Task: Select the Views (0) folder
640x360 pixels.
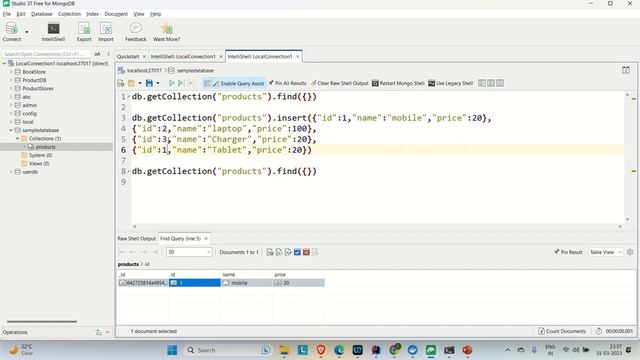Action: (x=39, y=164)
